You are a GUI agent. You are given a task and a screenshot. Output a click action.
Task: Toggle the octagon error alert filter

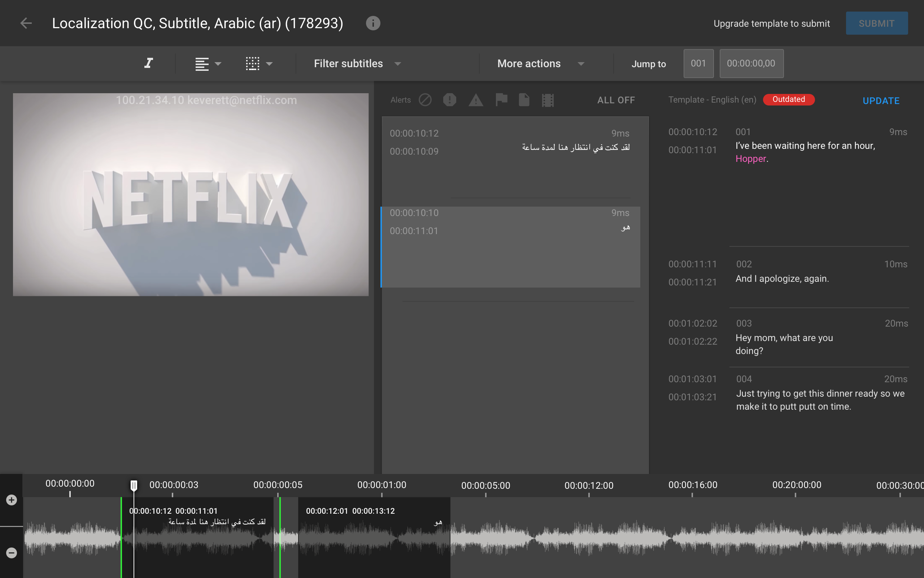449,100
